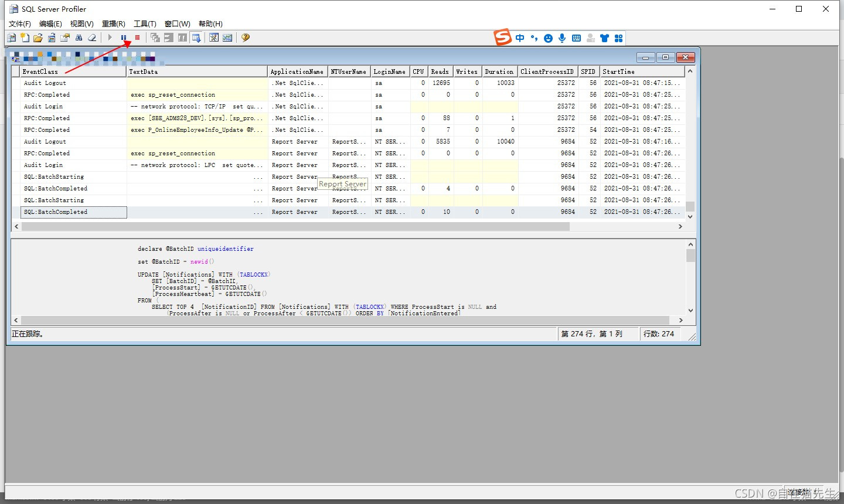Click the Duration value 10040
The image size is (844, 504).
506,142
